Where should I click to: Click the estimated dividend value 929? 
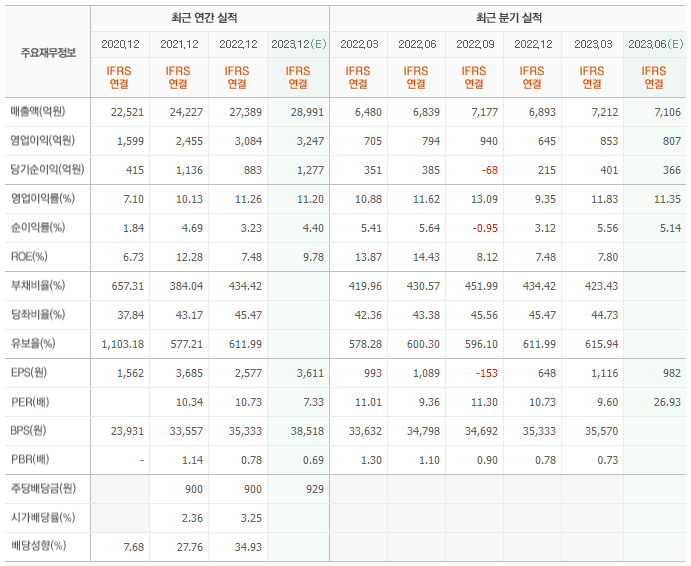(x=315, y=489)
